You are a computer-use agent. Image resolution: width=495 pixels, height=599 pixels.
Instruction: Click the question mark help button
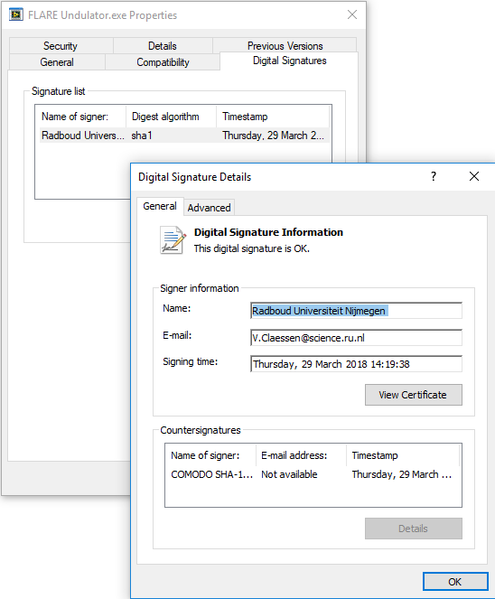[x=433, y=176]
